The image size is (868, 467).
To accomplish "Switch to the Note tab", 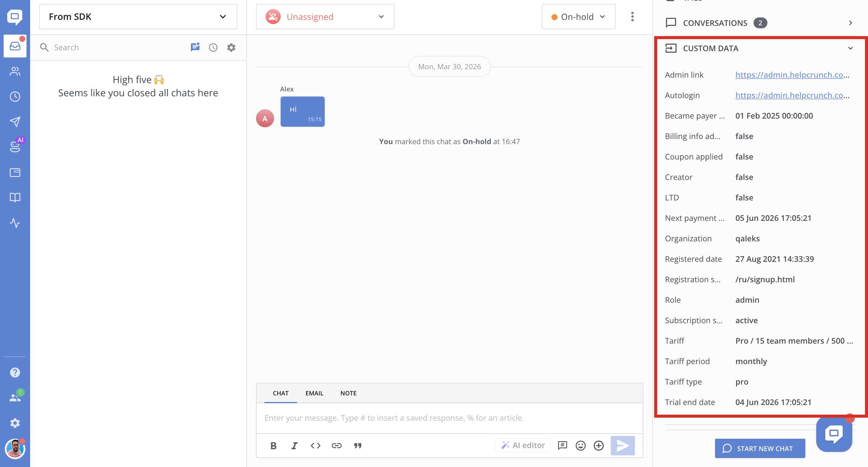I will point(348,393).
